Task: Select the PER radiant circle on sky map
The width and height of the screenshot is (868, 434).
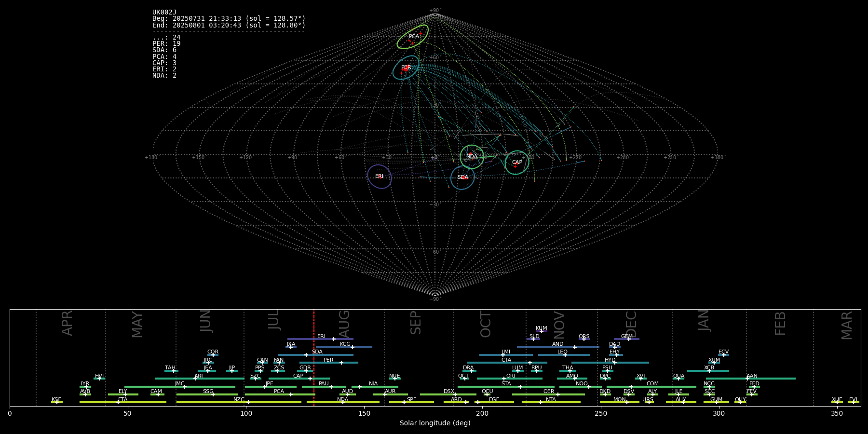Action: (x=406, y=68)
